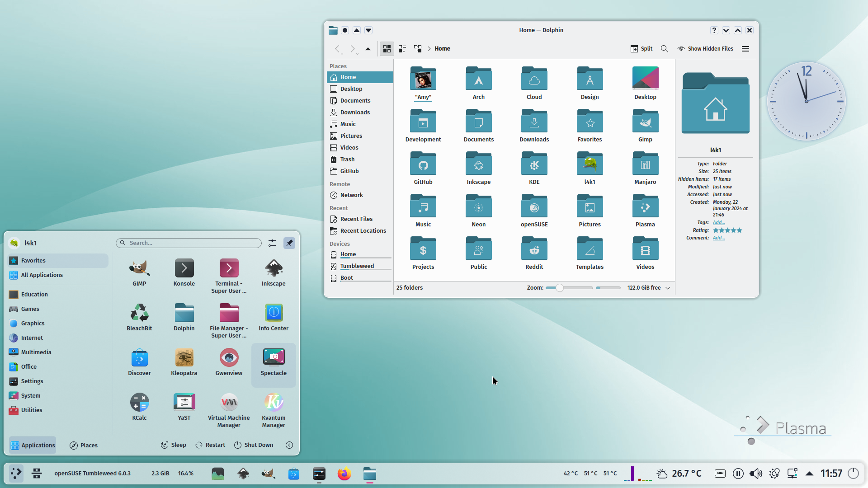Open launcher configure sliders button
Image resolution: width=868 pixels, height=488 pixels.
tap(272, 243)
